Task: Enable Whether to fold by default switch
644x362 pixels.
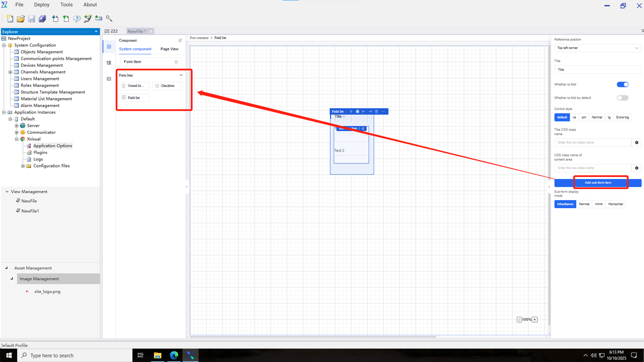Action: coord(622,98)
